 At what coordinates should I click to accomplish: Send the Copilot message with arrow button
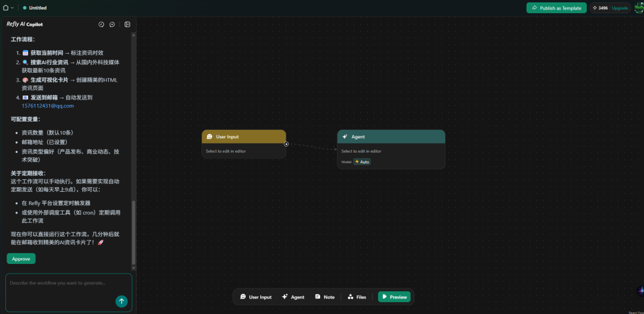point(121,301)
